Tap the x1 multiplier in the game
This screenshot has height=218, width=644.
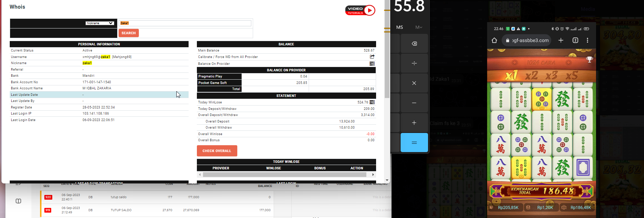pyautogui.click(x=511, y=75)
